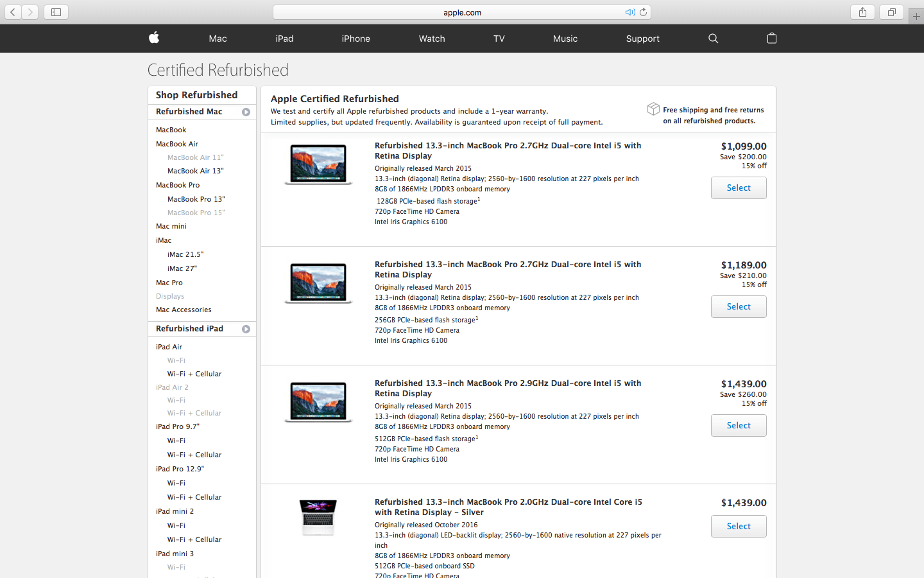Open Wi-Fi + Cellular under iPad Air
924x578 pixels.
pos(194,374)
